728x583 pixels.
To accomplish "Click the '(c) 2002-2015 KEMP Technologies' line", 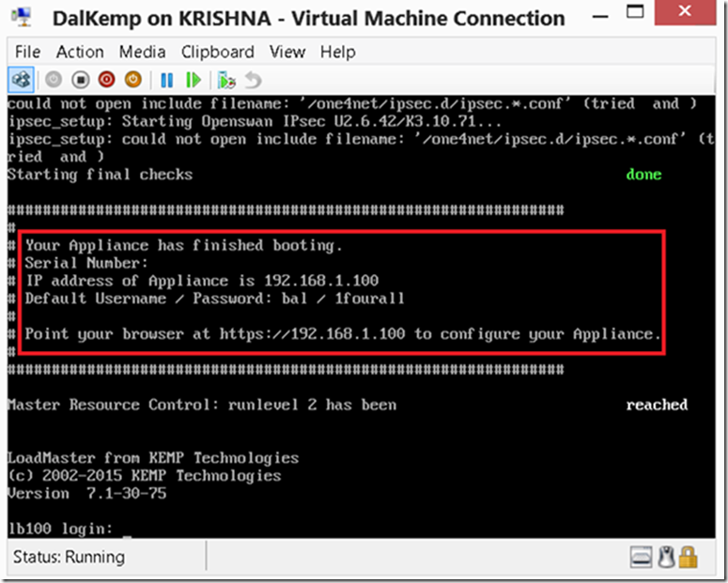I will coord(145,476).
